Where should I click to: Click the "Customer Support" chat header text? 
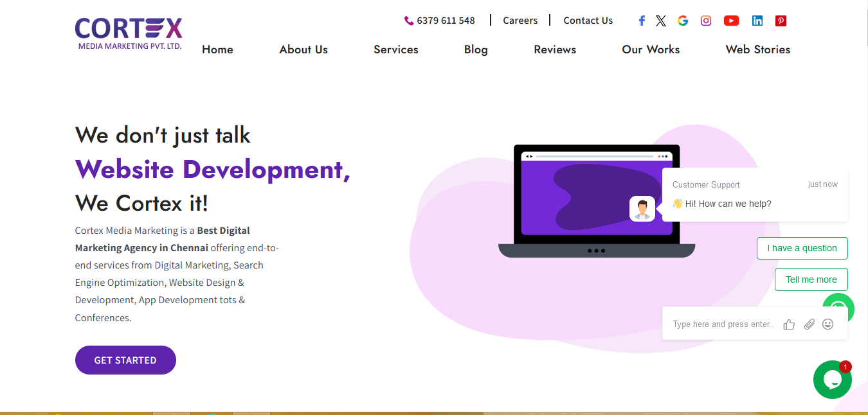pos(706,184)
